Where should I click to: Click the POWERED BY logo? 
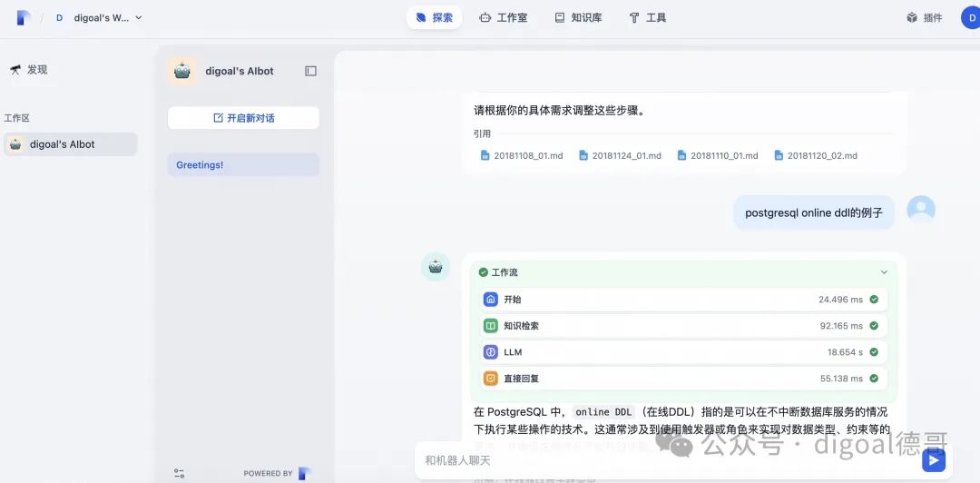(x=305, y=474)
